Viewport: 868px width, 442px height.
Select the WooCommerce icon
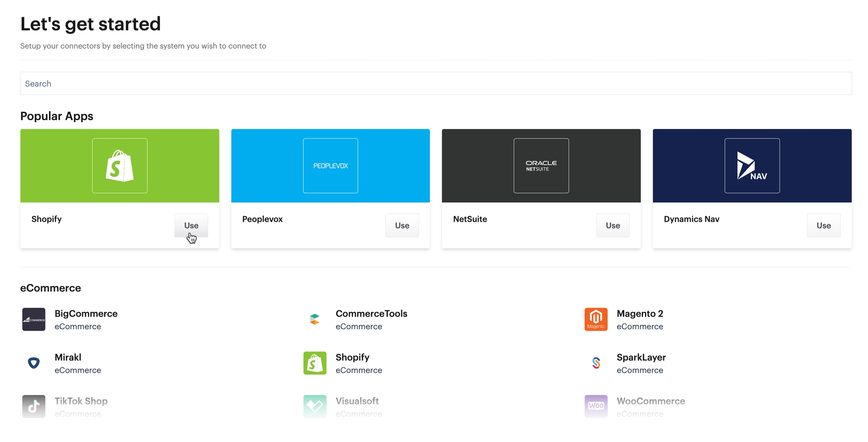pyautogui.click(x=596, y=407)
